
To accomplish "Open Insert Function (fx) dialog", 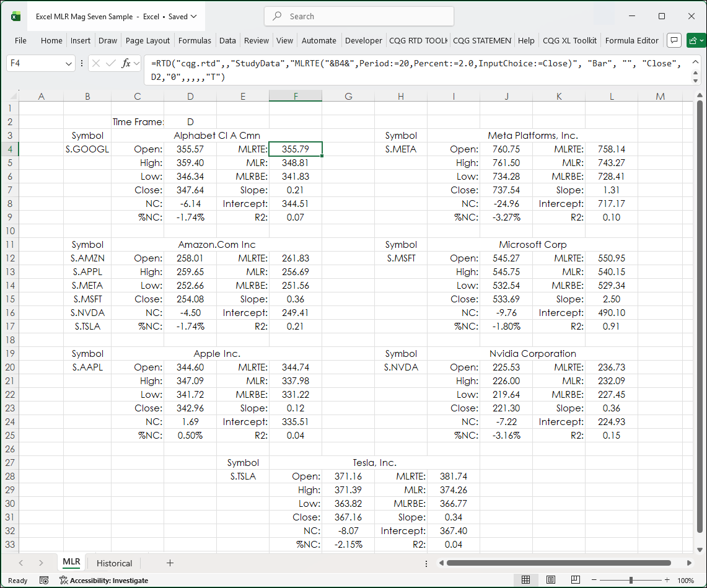I will coord(126,64).
